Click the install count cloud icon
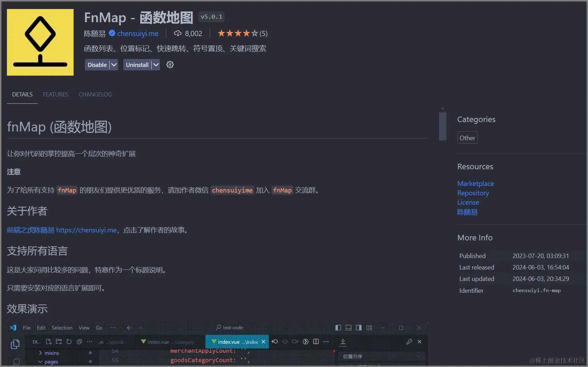Screen dimensions: 588x367 coord(178,33)
